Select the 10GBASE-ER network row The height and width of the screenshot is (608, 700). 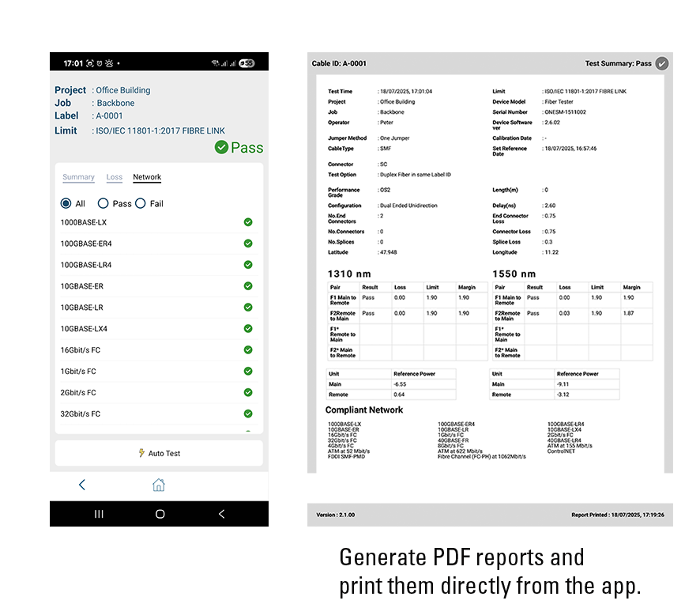159,286
